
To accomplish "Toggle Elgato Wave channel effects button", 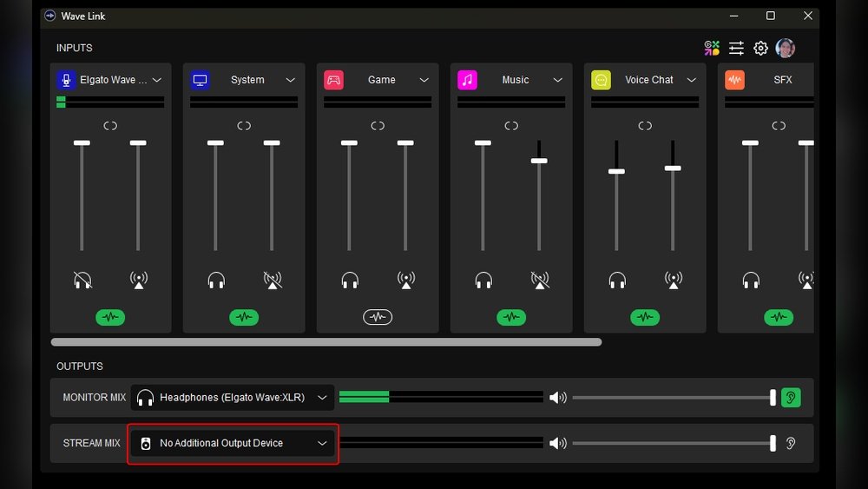I will 110,317.
